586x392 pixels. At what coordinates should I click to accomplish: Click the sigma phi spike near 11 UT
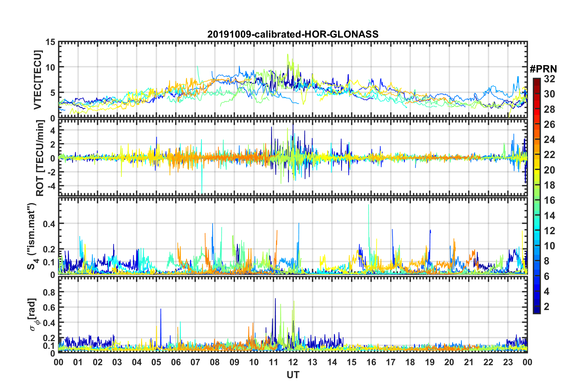(x=275, y=299)
